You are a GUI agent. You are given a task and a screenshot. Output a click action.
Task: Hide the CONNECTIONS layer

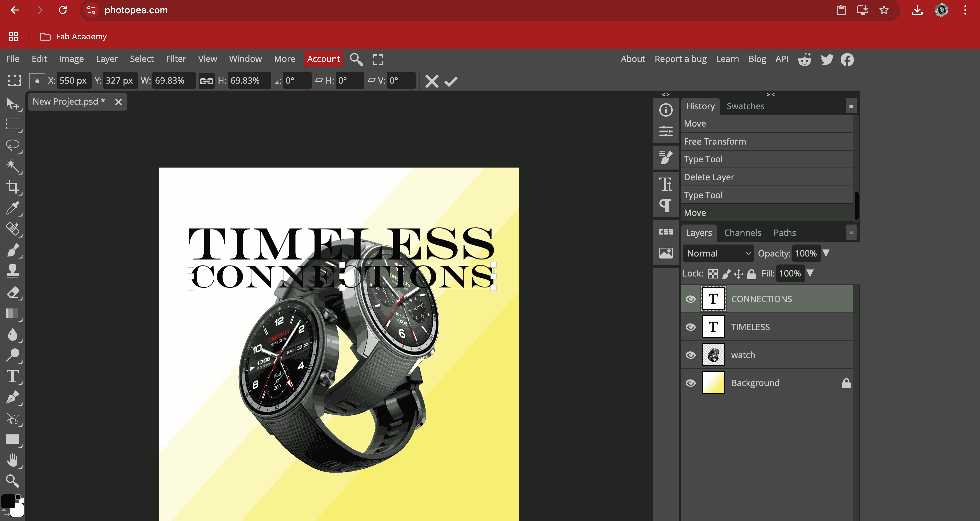pos(690,299)
